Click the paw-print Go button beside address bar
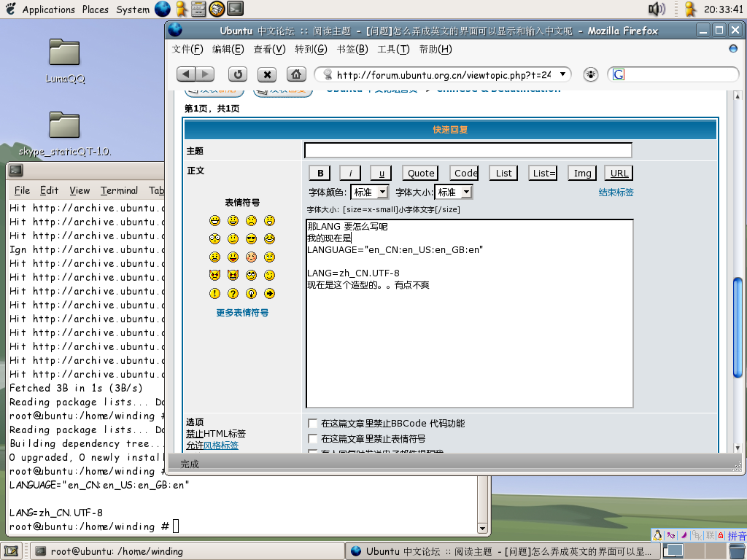This screenshot has height=560, width=747. pyautogui.click(x=591, y=74)
